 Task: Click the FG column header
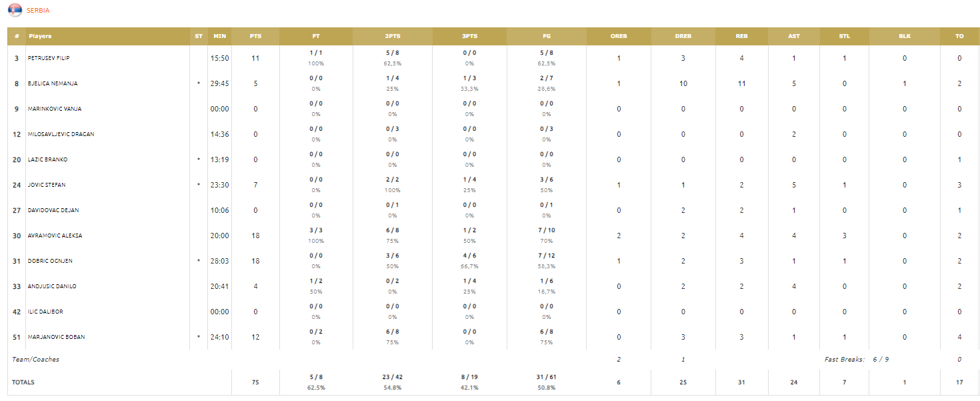(547, 36)
